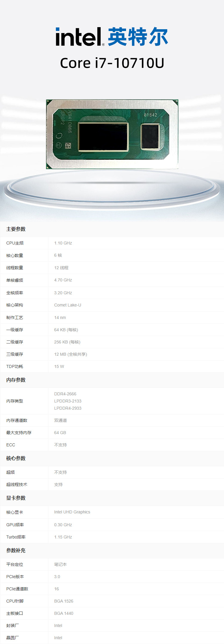Screen dimensions: 224x644
Task: Select the 核心参数 section header
Action: [16, 458]
